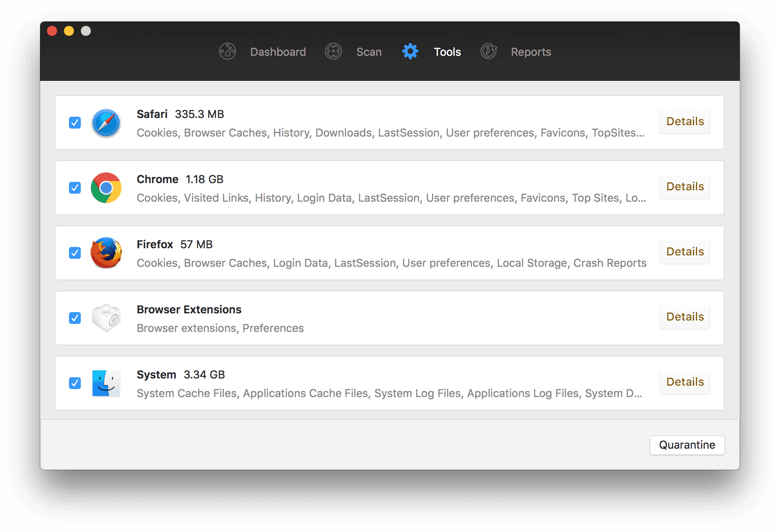Screen dimensions: 780x532
Task: Click the Dashboard gauge icon
Action: tap(228, 52)
